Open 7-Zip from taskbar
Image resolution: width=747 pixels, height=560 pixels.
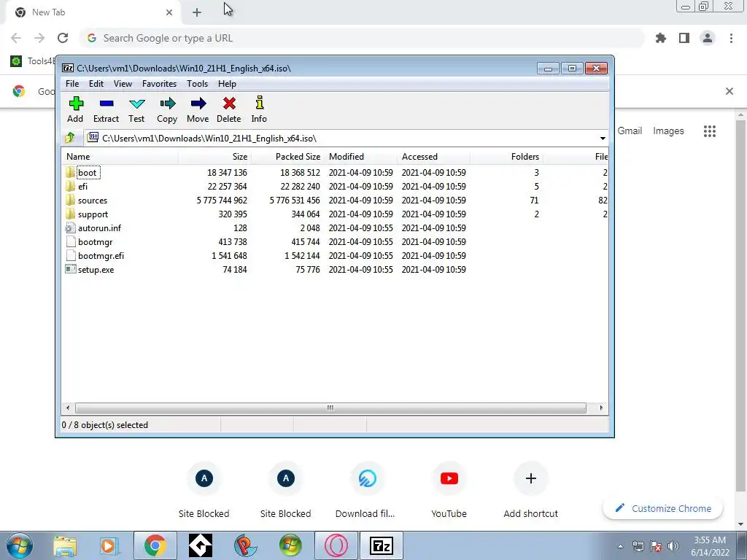tap(382, 545)
